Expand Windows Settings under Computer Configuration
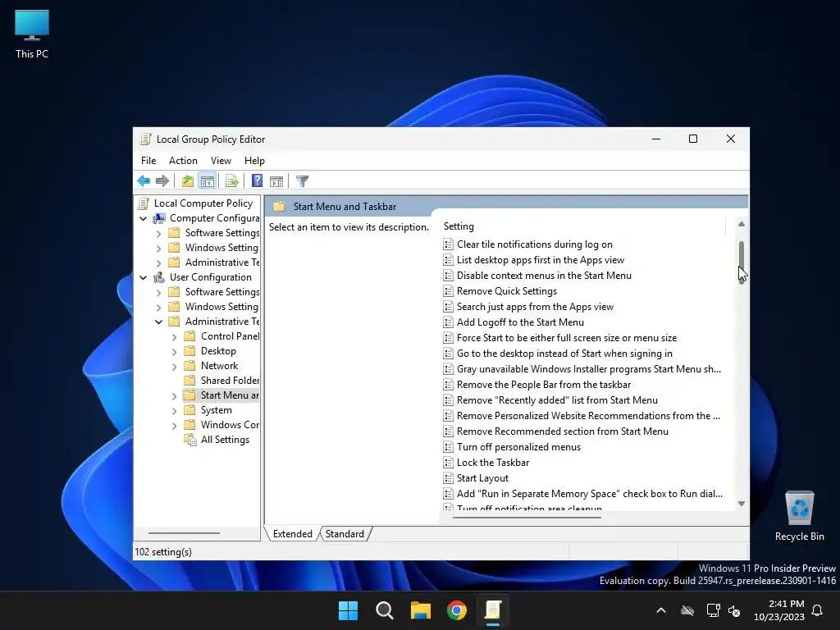Viewport: 840px width, 630px height. [158, 248]
